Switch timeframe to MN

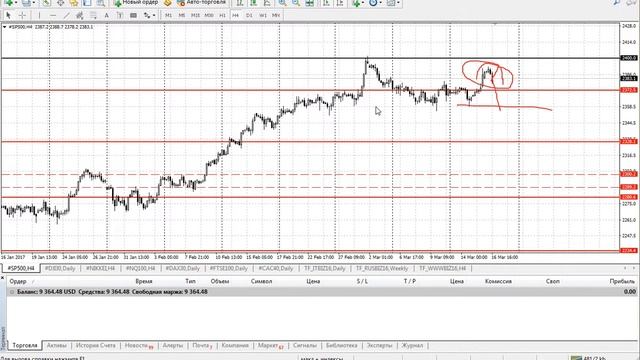pos(276,15)
